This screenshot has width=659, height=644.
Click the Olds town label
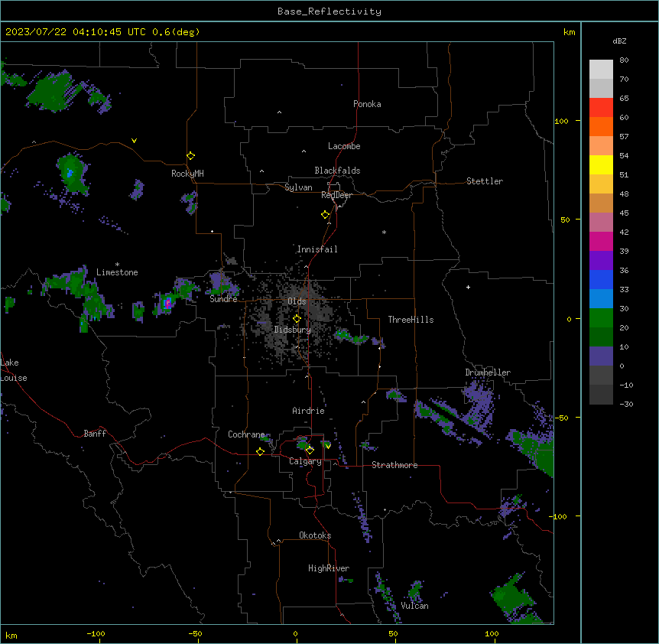(297, 301)
